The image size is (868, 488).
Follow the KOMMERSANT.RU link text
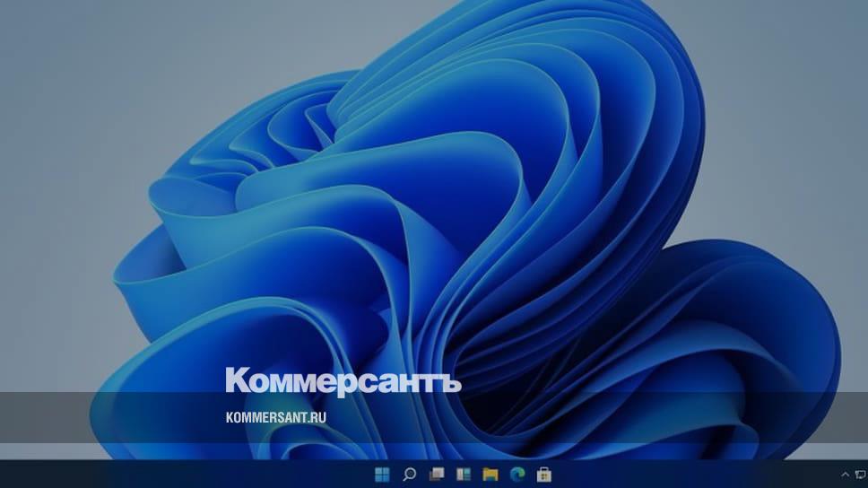275,417
